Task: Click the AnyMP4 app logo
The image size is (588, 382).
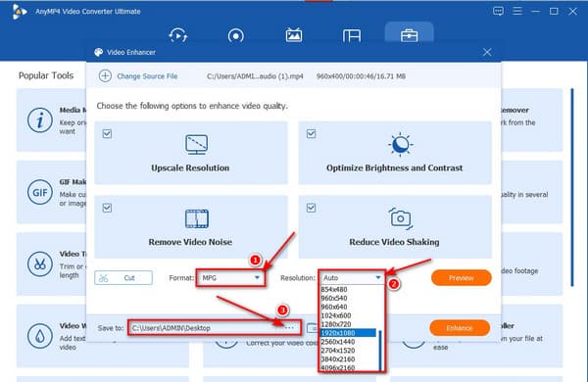Action: (x=20, y=12)
